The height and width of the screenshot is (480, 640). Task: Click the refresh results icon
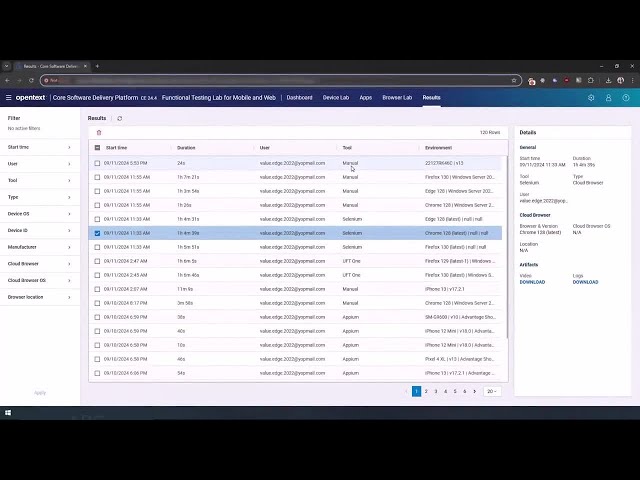point(120,118)
